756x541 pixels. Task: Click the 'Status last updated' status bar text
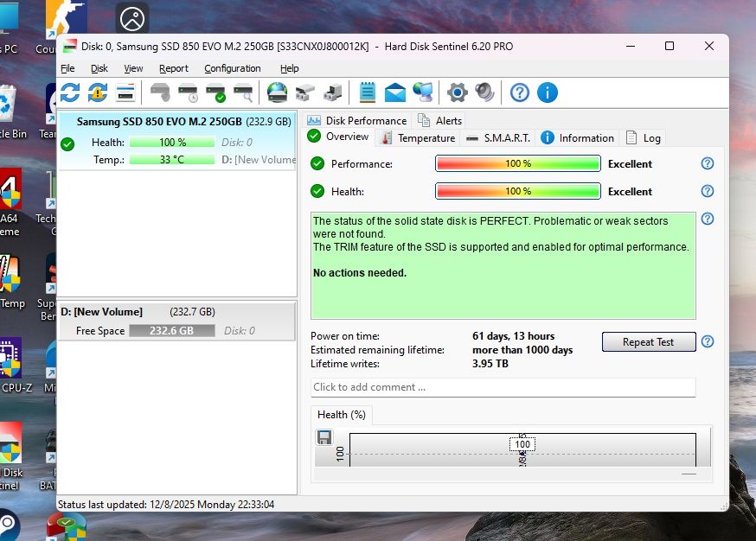tap(166, 505)
